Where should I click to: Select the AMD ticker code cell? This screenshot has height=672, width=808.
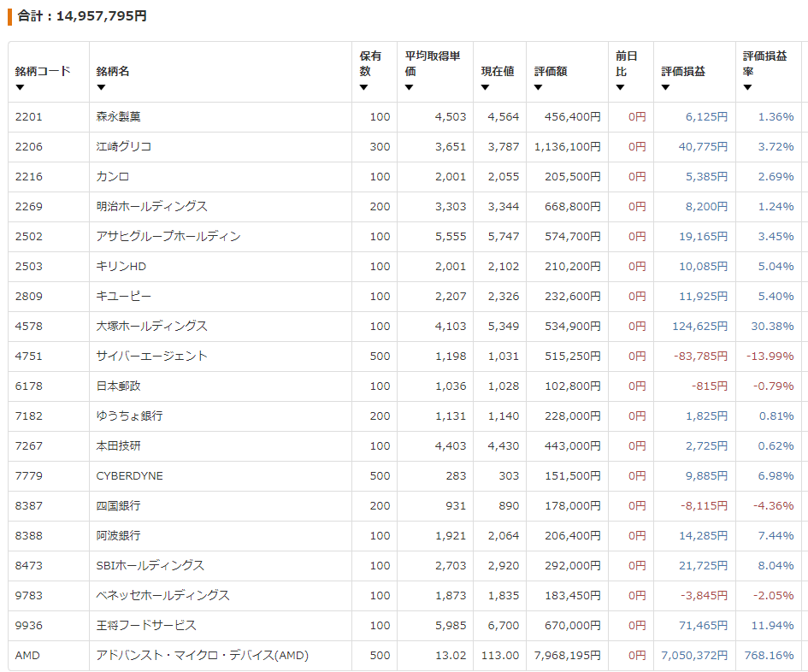coord(27,656)
